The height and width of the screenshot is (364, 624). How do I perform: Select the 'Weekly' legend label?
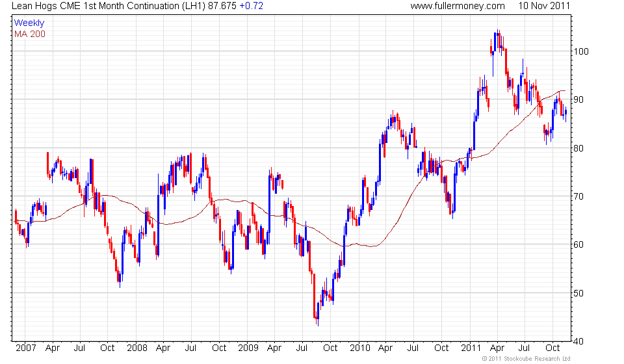[x=29, y=23]
